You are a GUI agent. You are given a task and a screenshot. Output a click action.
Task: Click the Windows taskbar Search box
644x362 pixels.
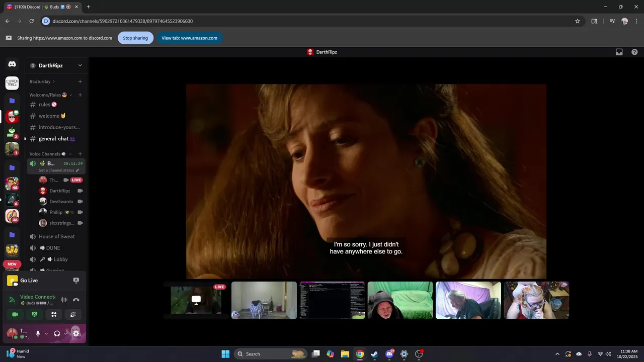click(271, 354)
